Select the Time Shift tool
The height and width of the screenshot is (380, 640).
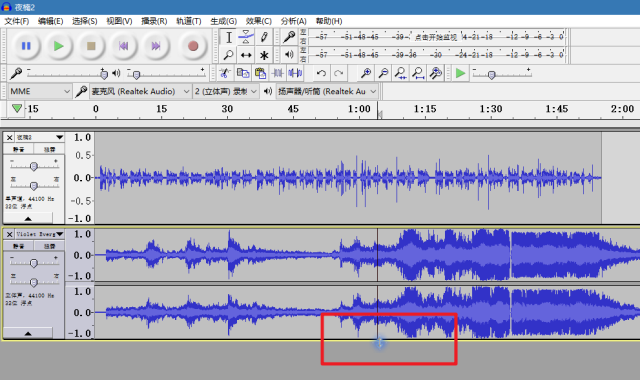(246, 55)
